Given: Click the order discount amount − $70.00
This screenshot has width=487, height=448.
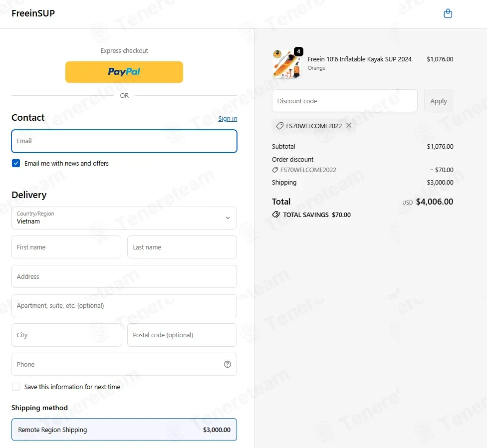Looking at the screenshot, I should [441, 170].
